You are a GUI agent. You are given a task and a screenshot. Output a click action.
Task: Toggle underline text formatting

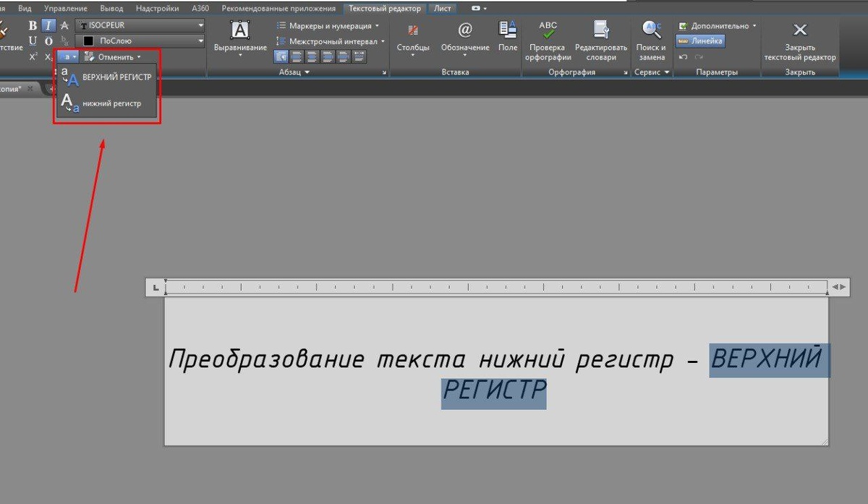click(33, 40)
